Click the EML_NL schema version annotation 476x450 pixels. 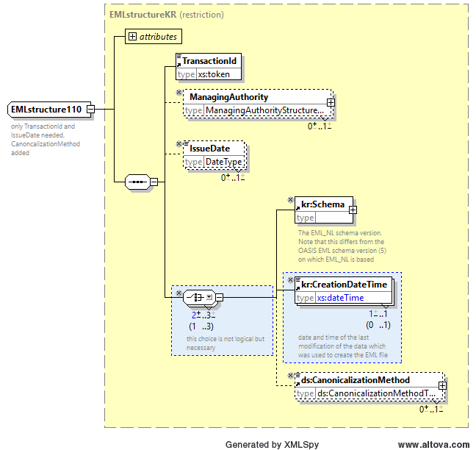coord(342,246)
